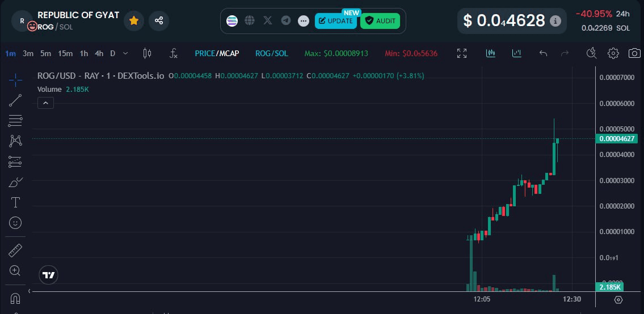Image resolution: width=644 pixels, height=314 pixels.
Task: Click the UPDATE token info button
Action: click(336, 21)
